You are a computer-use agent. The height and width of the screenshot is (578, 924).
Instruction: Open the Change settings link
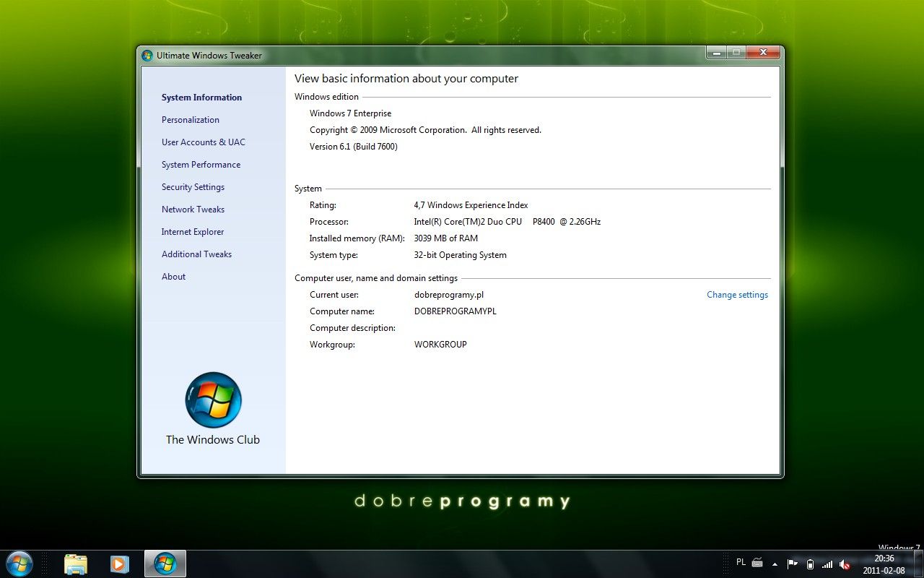coord(737,294)
